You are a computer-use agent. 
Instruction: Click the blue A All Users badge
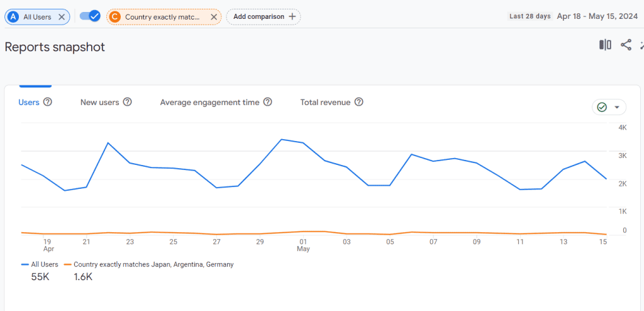tap(13, 17)
